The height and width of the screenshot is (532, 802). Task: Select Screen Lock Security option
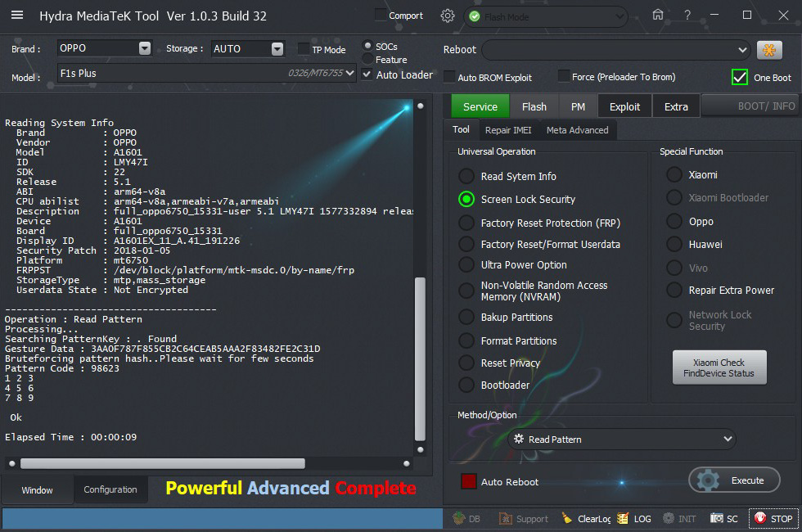coord(466,199)
